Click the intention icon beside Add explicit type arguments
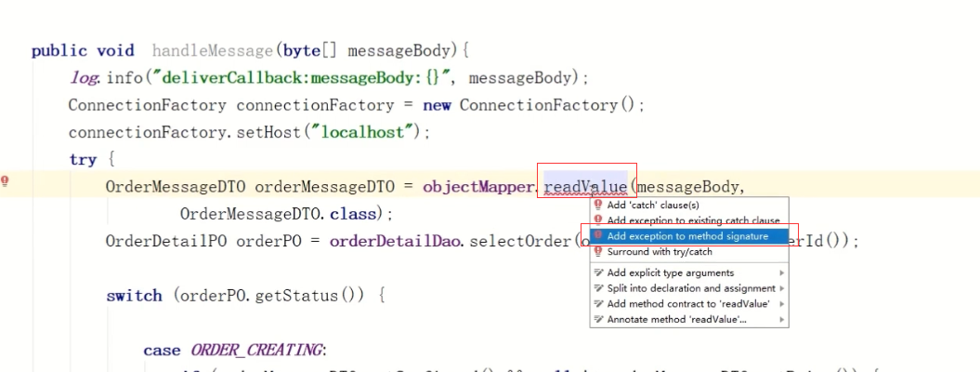Viewport: 980px width, 372px height. (x=598, y=272)
